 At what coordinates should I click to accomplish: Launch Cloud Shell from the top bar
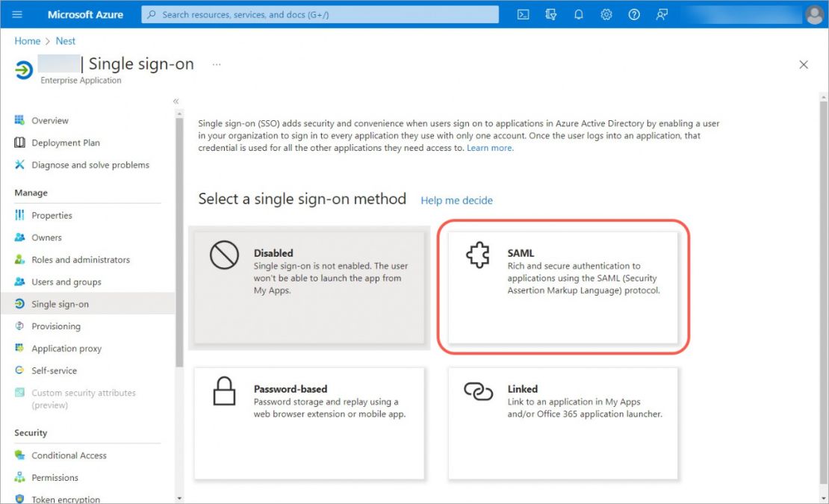[523, 14]
